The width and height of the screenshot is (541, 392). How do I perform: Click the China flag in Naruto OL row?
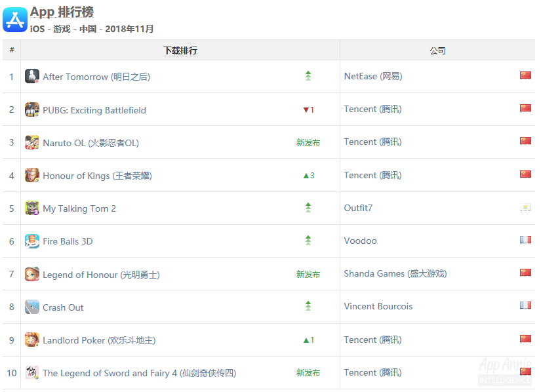(x=525, y=141)
